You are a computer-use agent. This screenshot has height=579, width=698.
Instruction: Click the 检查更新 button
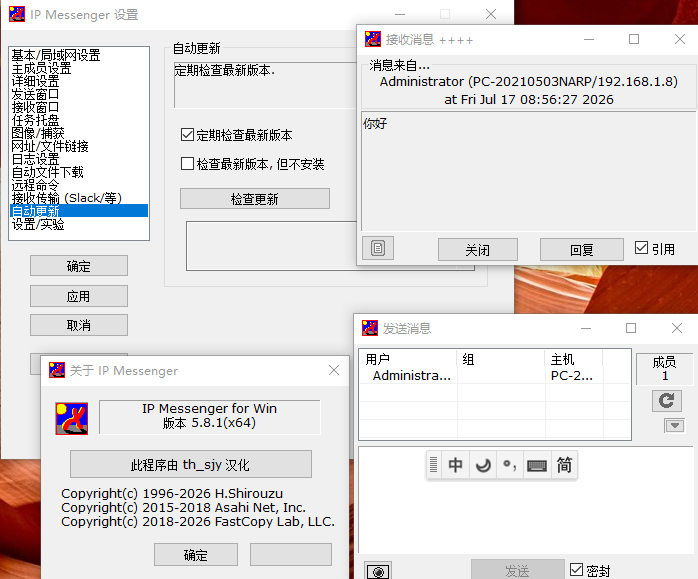tap(255, 198)
